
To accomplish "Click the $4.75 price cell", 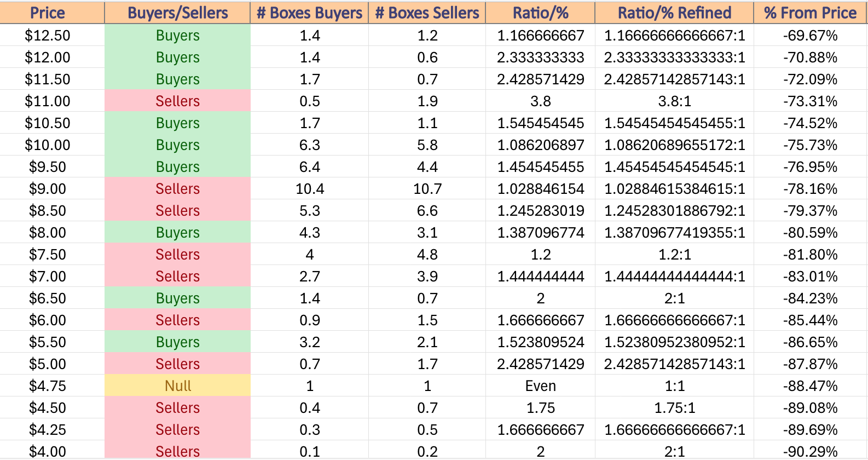I will (48, 386).
